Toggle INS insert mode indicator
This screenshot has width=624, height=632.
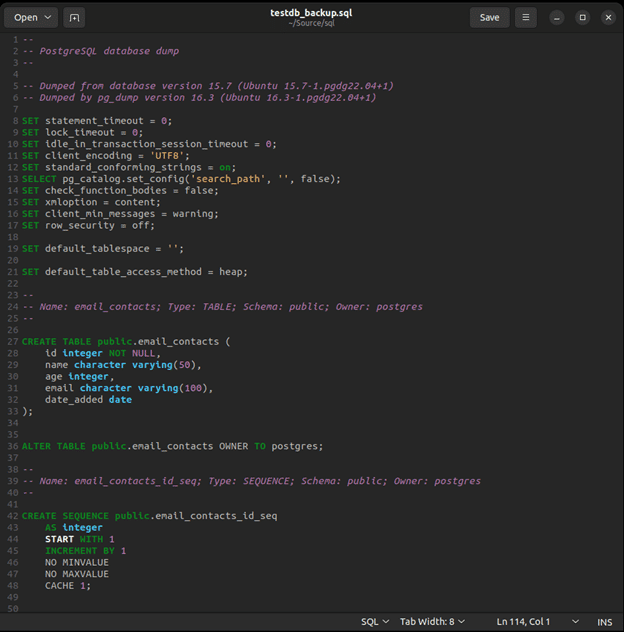coord(604,622)
